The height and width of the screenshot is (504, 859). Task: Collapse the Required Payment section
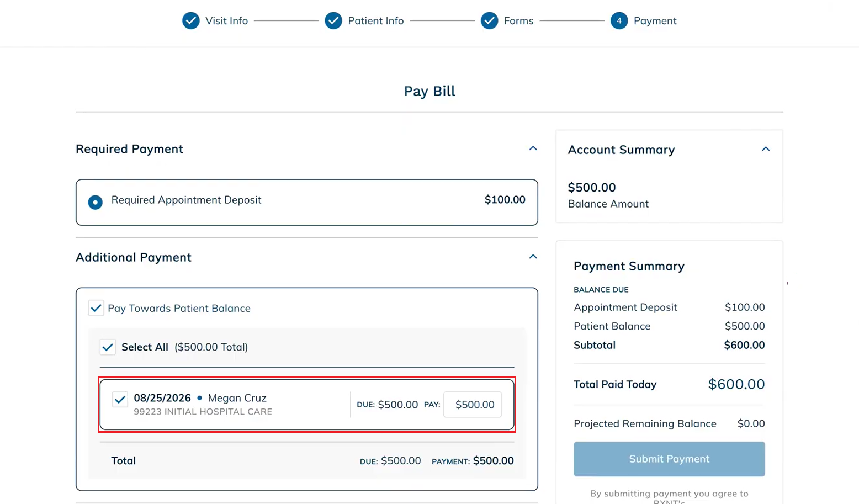point(533,148)
